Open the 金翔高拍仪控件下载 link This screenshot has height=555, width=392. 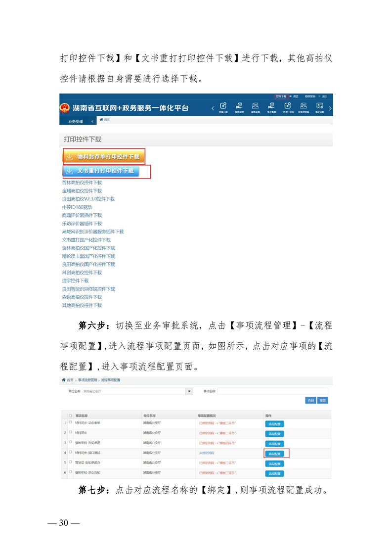point(82,191)
